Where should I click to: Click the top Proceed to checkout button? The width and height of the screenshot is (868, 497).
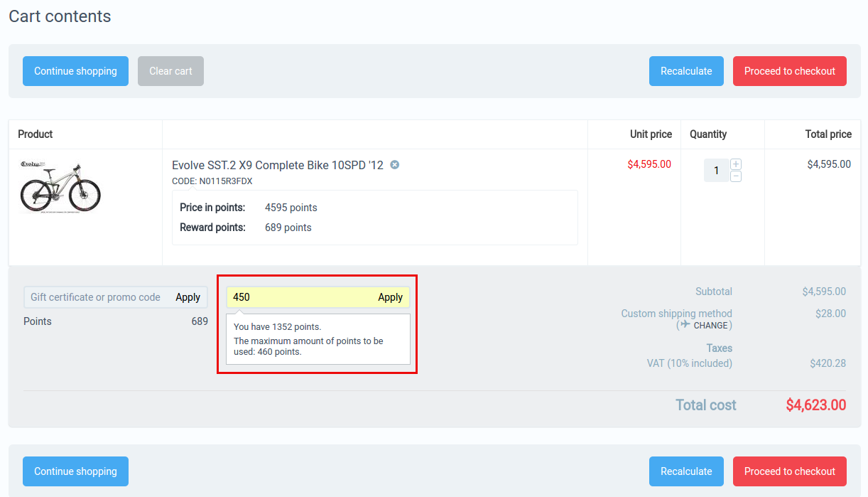pos(790,71)
